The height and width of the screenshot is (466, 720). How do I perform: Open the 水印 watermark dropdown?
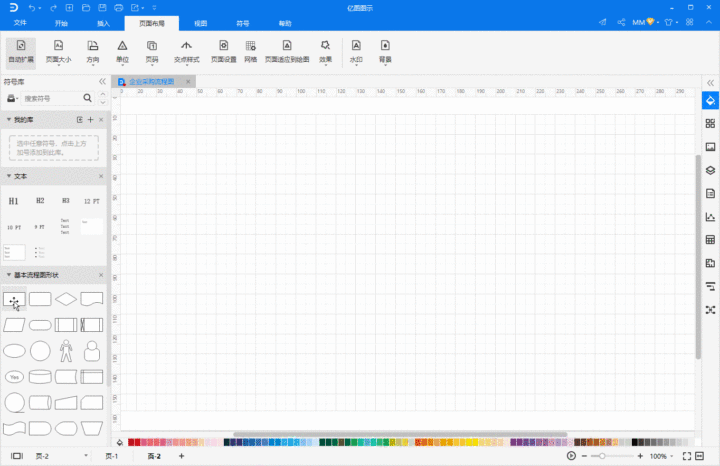pos(356,53)
